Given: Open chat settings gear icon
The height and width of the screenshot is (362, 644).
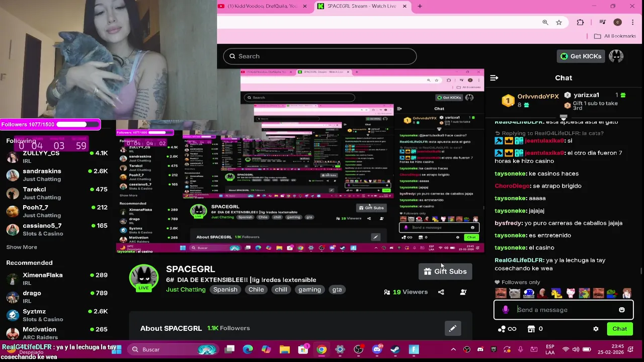Looking at the screenshot, I should point(596,329).
